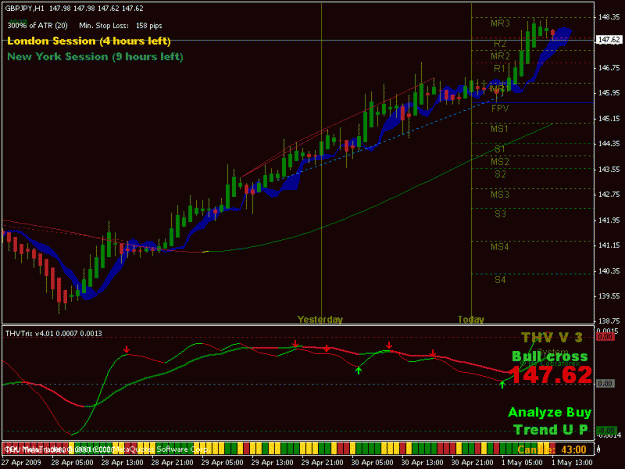Click the 142.75 price axis value

point(609,194)
